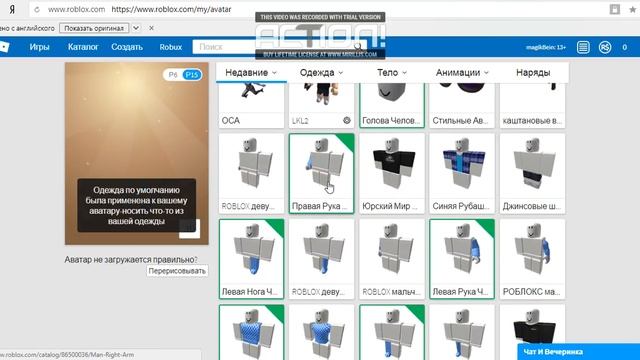Toggle the Голова Челов... item
Image resolution: width=640 pixels, height=360 pixels.
(392, 105)
